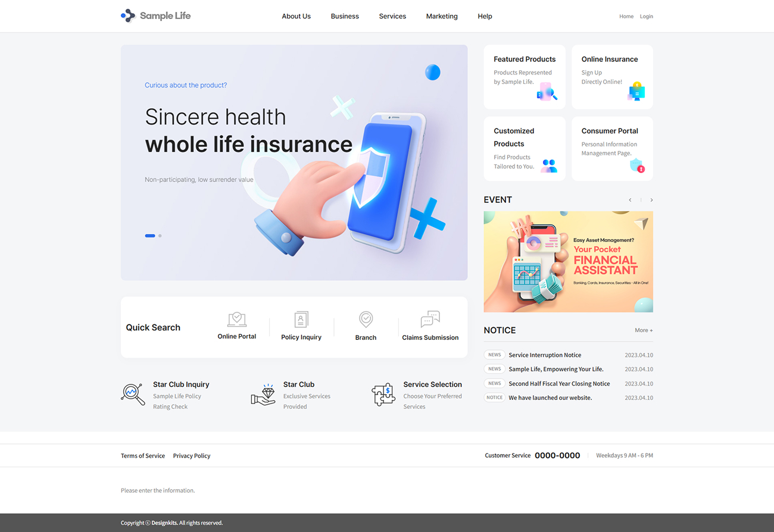This screenshot has width=774, height=532.
Task: Click the Sample Life logo icon
Action: point(127,15)
